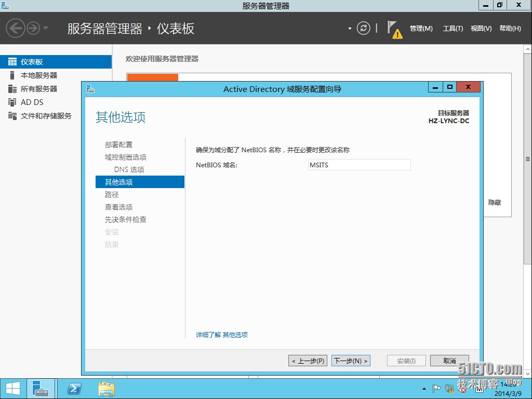Open the notifications flag with warning
532x399 pixels.
(x=394, y=30)
